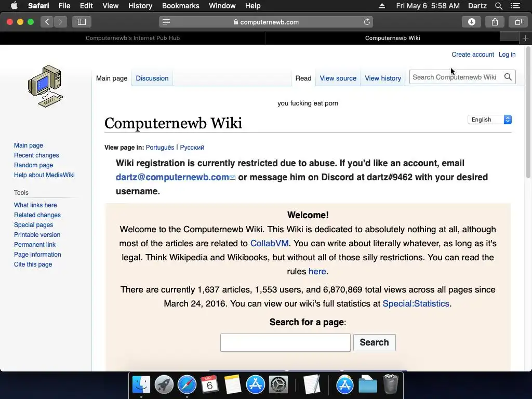Open the View history tab
The width and height of the screenshot is (532, 399).
pos(383,78)
